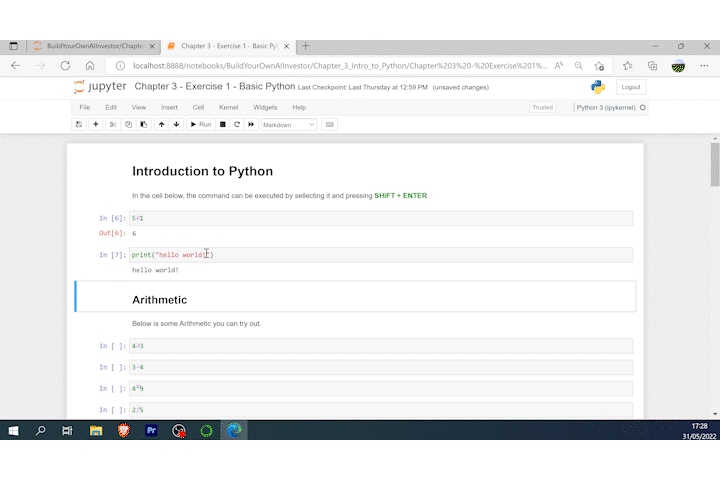This screenshot has height=480, width=720.
Task: Open the command palette keyboard icon
Action: [x=330, y=124]
